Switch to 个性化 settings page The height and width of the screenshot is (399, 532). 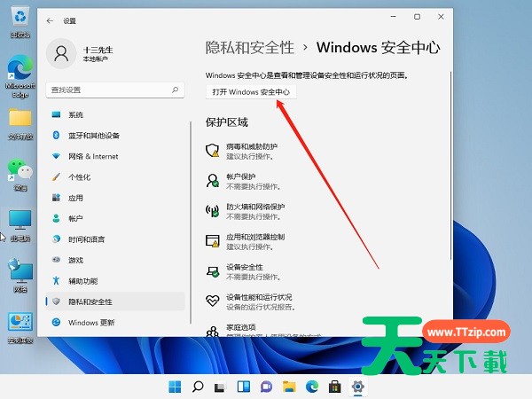[79, 177]
